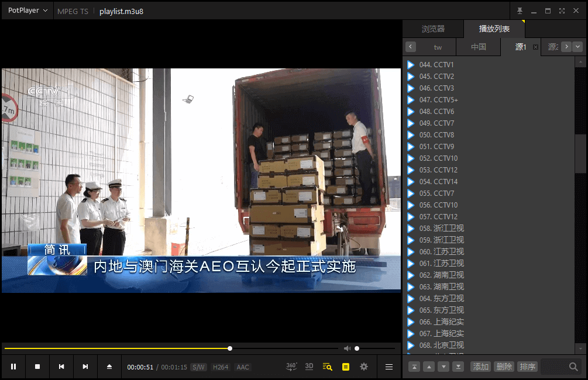Screen dimensions: 588x380
Task: Switch to the 浏览器 tab
Action: click(433, 29)
